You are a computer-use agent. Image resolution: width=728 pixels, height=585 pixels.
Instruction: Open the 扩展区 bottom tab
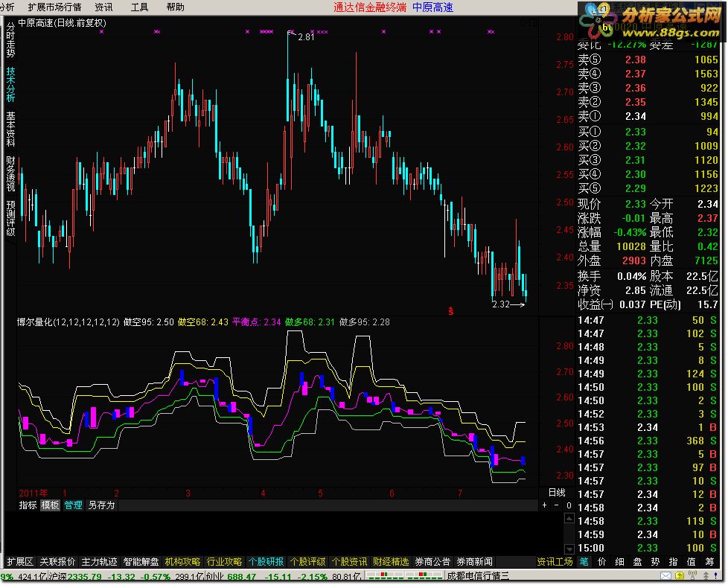click(20, 562)
